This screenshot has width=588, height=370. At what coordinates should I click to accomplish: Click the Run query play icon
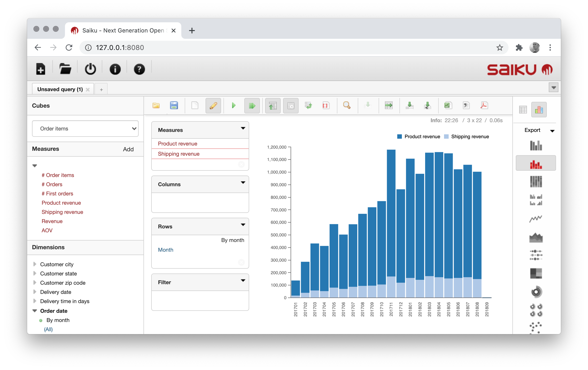233,105
